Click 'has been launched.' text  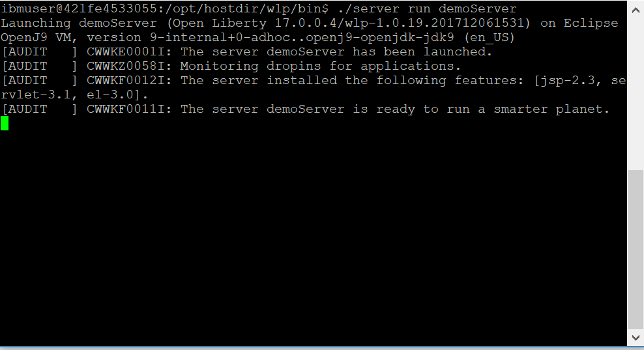[x=422, y=51]
